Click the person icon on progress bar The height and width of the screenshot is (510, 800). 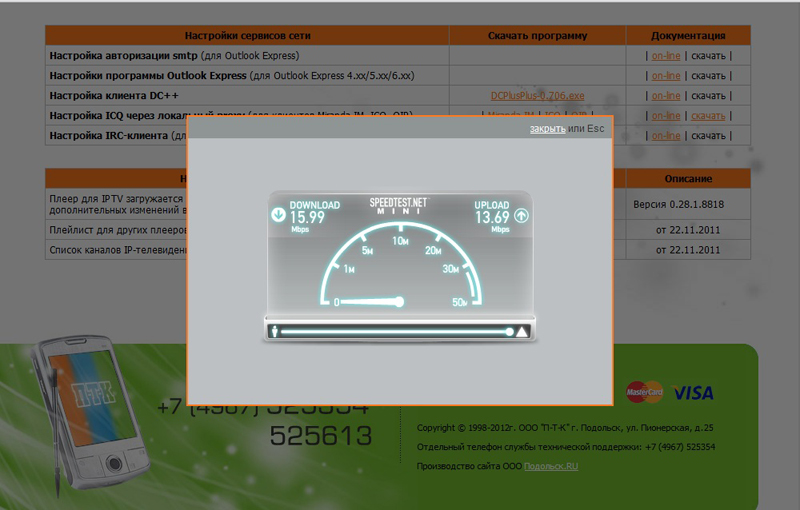tap(271, 331)
